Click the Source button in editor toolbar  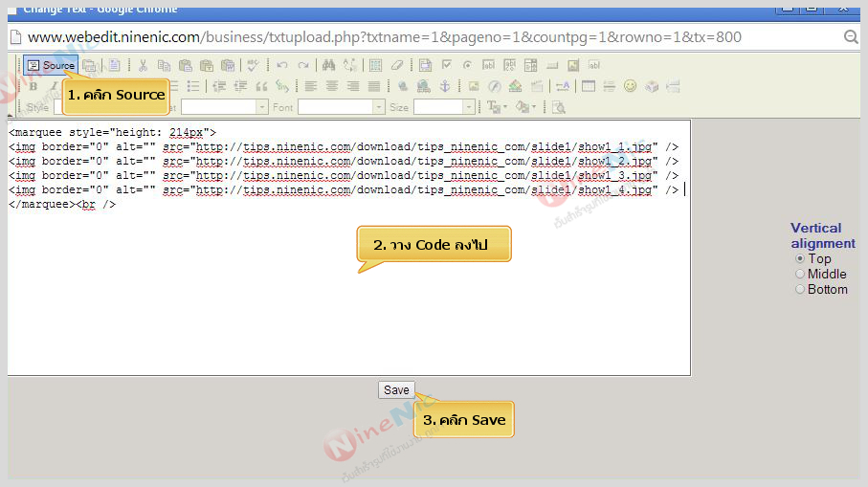point(51,65)
